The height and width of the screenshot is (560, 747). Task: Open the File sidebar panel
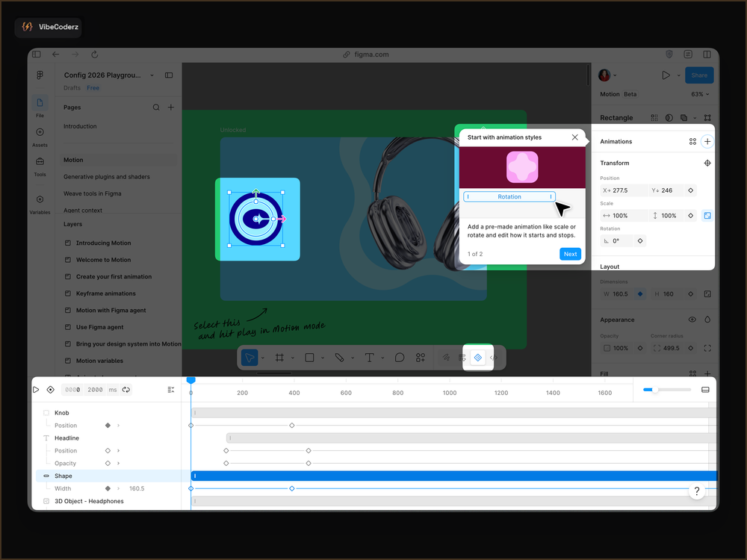pos(40,106)
